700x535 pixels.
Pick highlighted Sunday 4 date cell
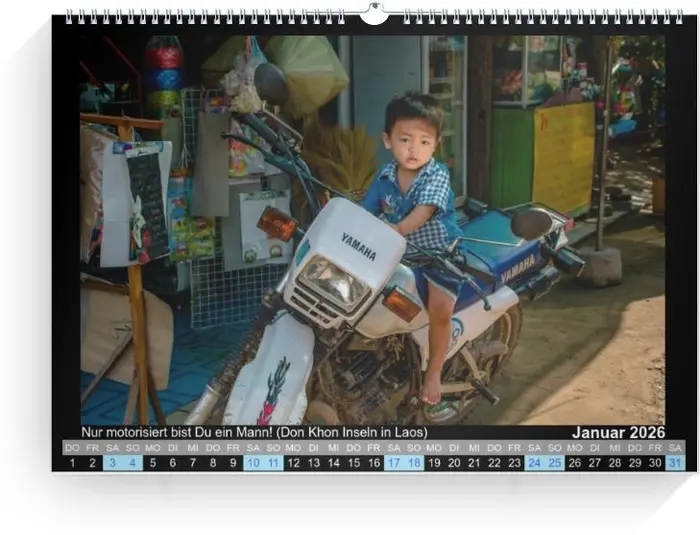[x=133, y=463]
